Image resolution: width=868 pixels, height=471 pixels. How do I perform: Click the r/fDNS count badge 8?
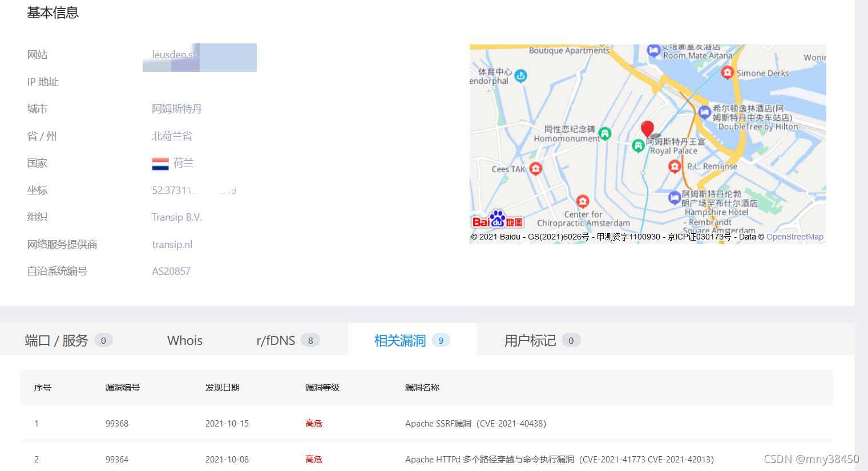click(310, 340)
